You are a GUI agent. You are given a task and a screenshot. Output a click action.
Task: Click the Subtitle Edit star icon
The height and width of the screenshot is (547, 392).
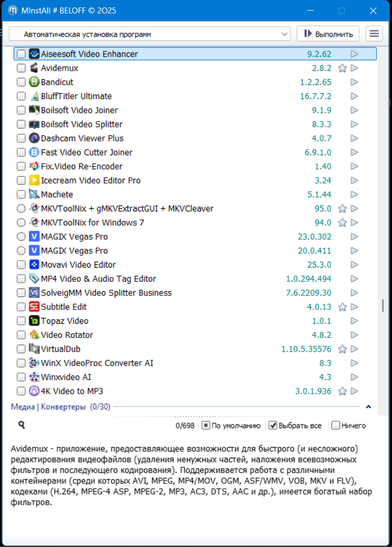[342, 307]
